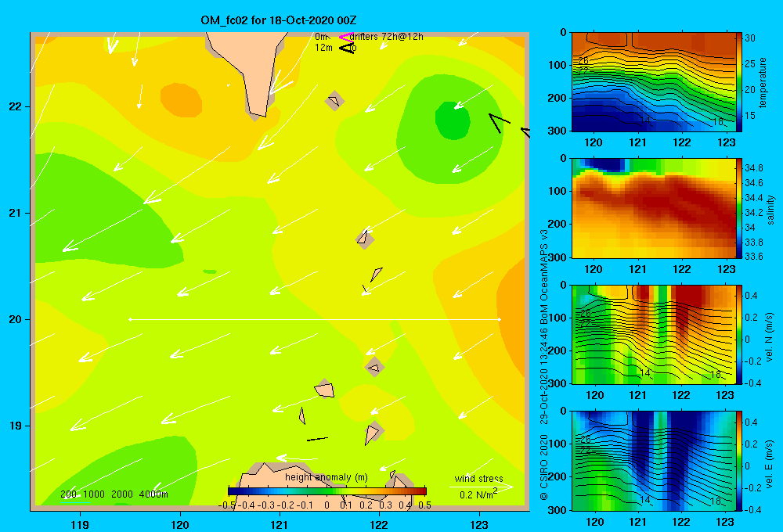Click latitude tick label 21 on main map
This screenshot has width=783, height=532.
coord(16,213)
